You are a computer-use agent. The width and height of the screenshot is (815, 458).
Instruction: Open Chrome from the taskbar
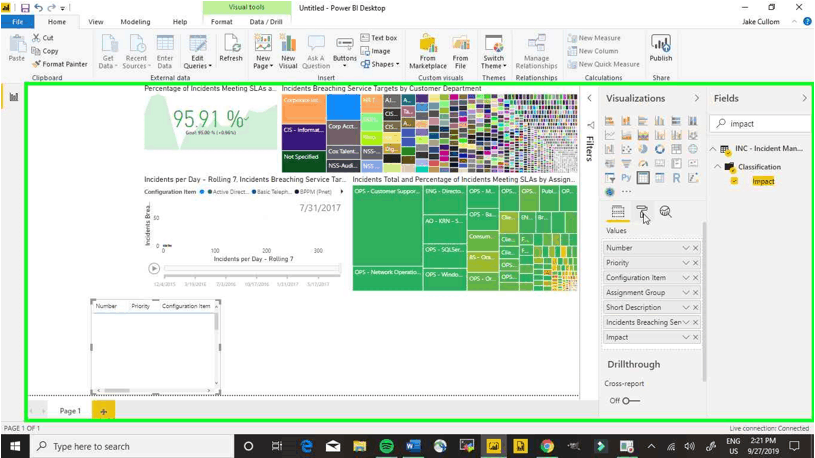(547, 447)
